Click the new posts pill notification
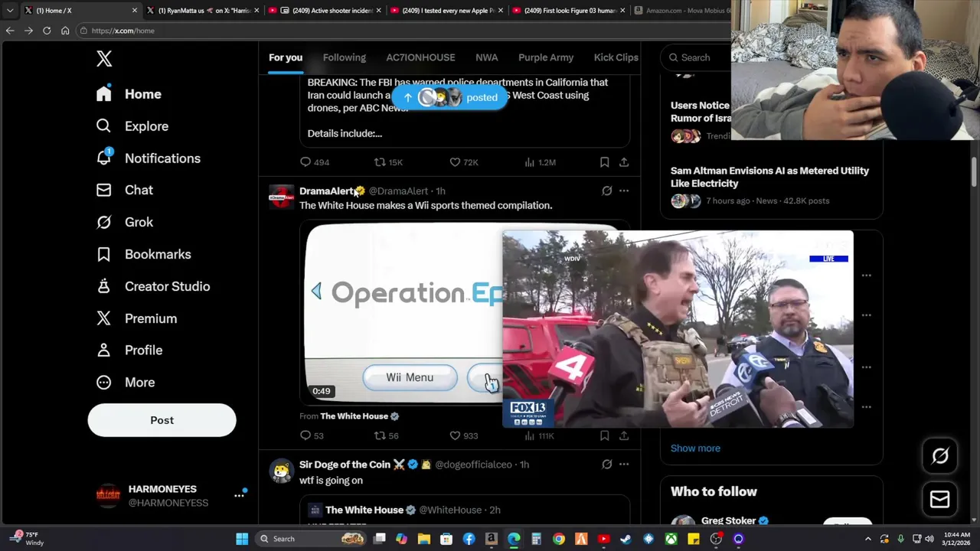 click(x=449, y=97)
